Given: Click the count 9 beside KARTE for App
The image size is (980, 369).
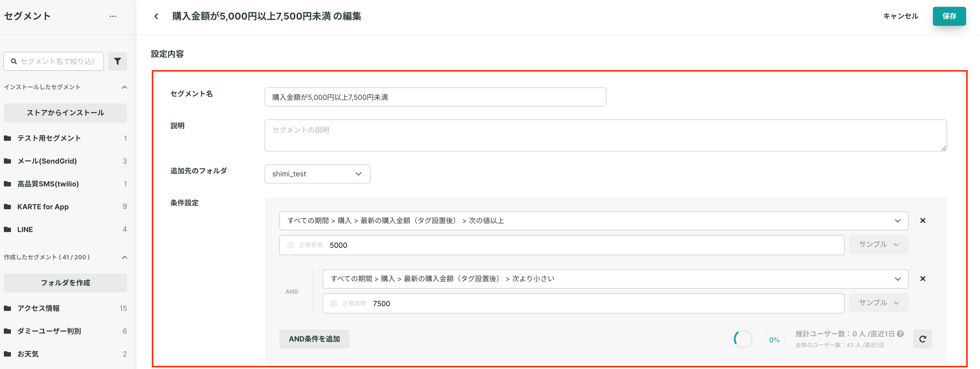Looking at the screenshot, I should 124,207.
